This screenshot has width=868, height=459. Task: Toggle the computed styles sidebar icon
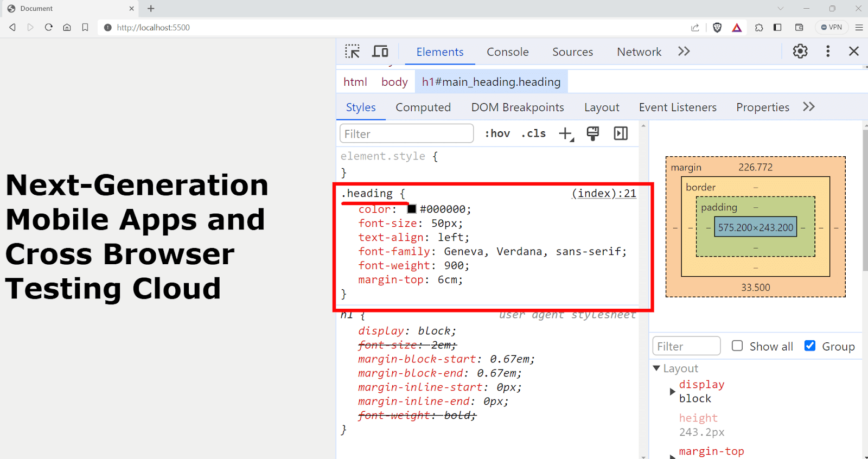[x=621, y=133]
